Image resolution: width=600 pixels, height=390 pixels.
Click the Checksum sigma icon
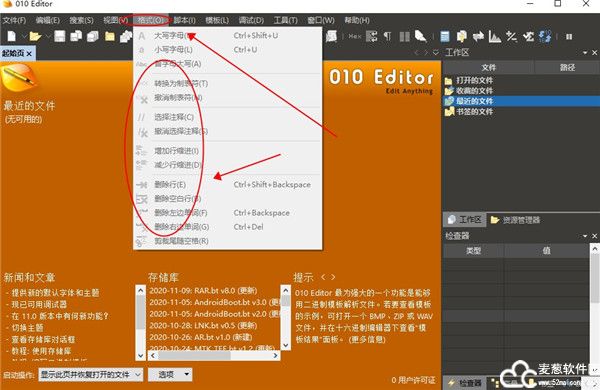pos(528,36)
